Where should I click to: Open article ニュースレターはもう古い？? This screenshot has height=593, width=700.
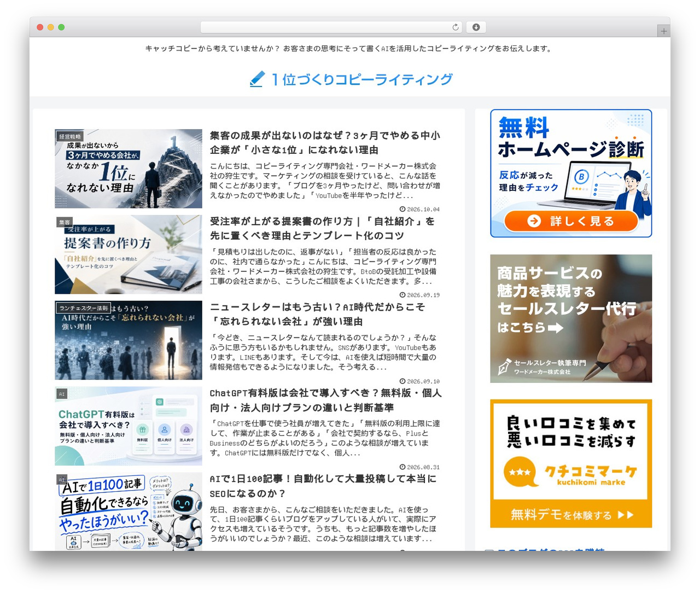coord(317,315)
